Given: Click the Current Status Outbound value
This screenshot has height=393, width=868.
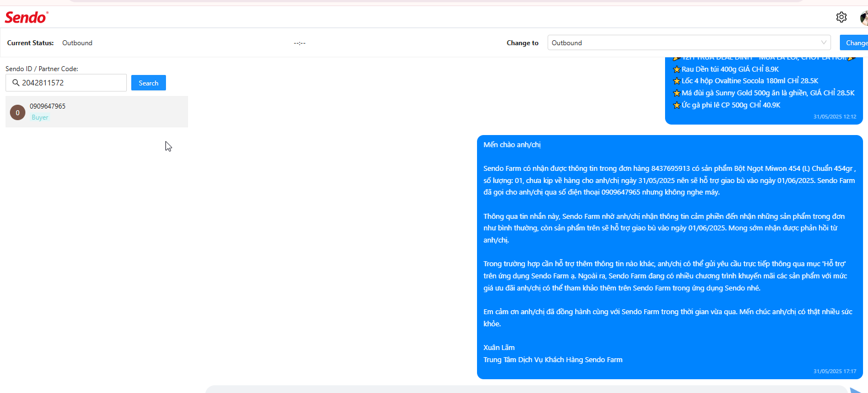Looking at the screenshot, I should coord(77,43).
